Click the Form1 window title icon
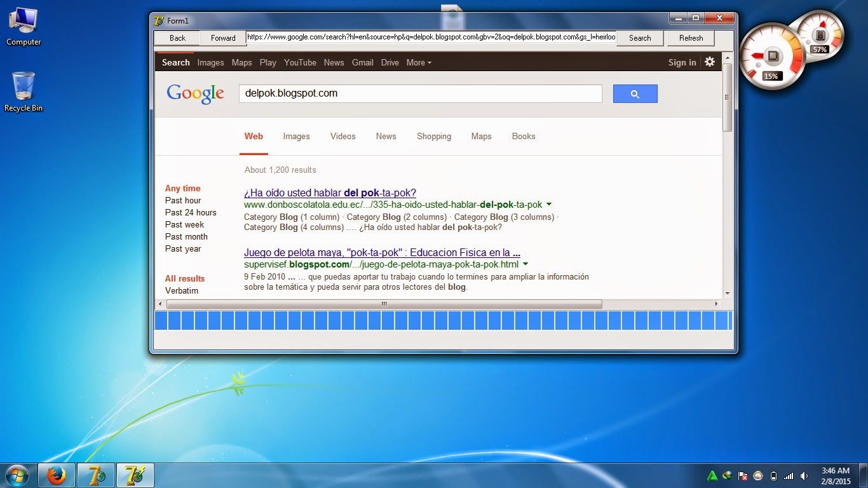Image resolution: width=868 pixels, height=488 pixels. click(159, 20)
